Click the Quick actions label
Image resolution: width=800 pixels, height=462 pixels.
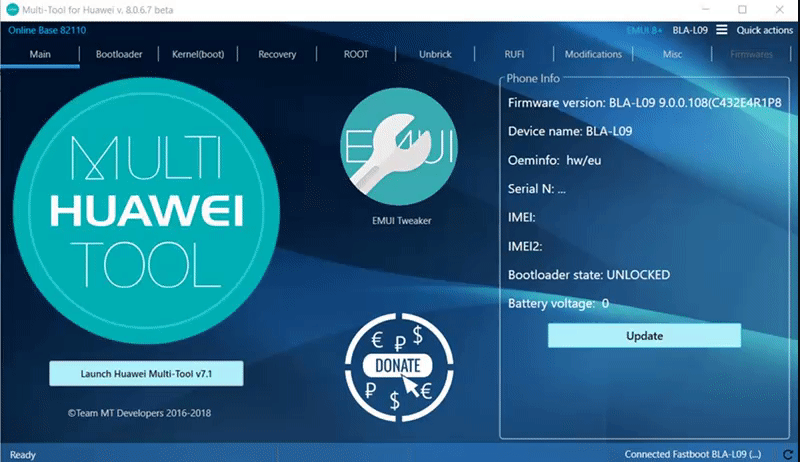pos(764,30)
